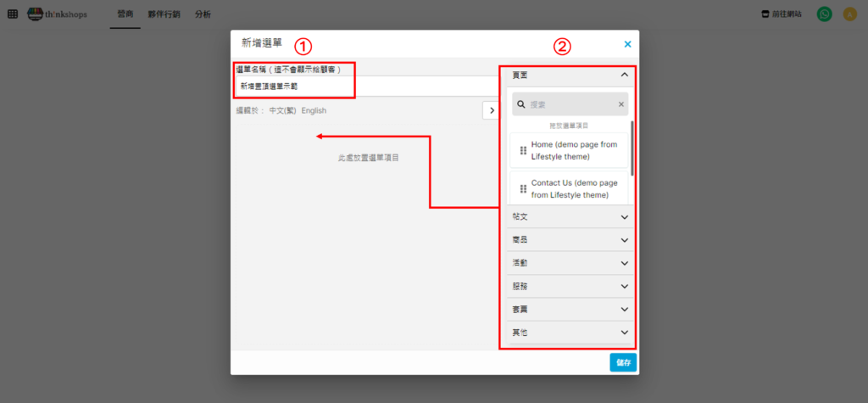Close the 新增選單 dialog with the X
This screenshot has width=868, height=403.
pyautogui.click(x=627, y=43)
